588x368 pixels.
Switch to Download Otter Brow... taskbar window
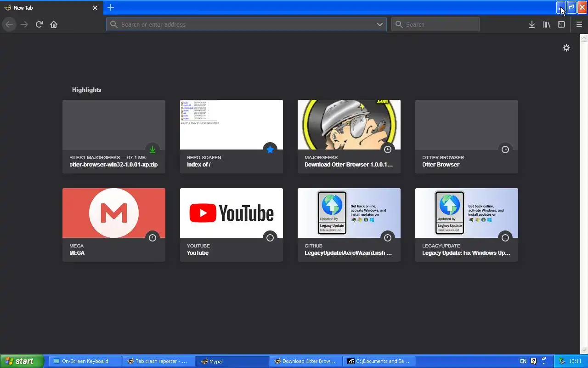[306, 361]
